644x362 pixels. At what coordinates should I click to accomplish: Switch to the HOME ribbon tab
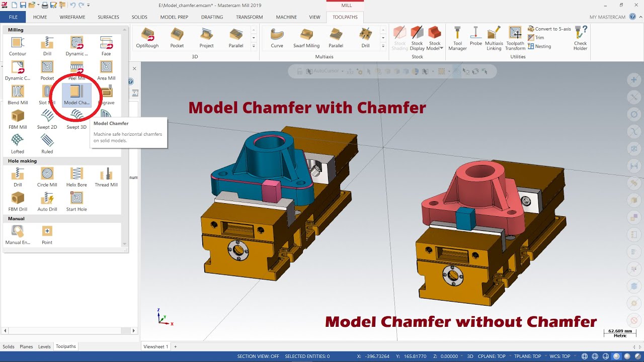pyautogui.click(x=40, y=17)
